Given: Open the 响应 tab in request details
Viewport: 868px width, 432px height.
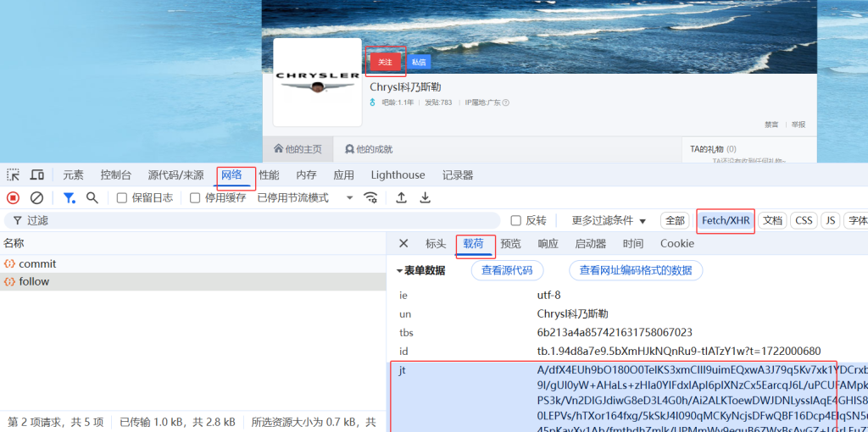Looking at the screenshot, I should click(548, 244).
